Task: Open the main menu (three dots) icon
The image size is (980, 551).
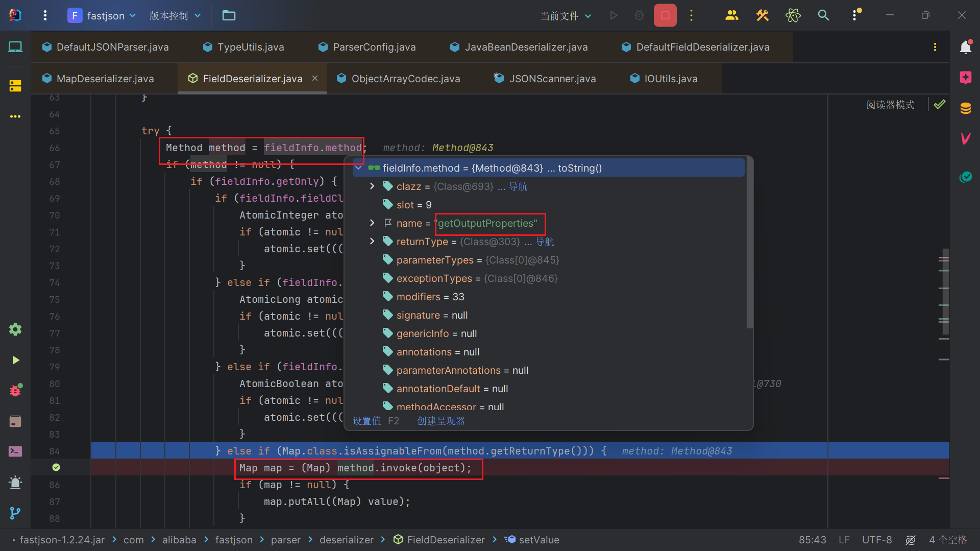Action: [x=45, y=16]
